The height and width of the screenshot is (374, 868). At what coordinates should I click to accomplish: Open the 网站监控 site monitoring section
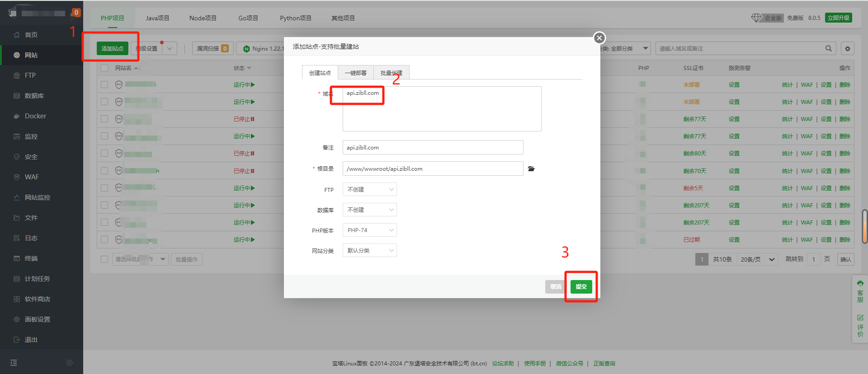[38, 197]
